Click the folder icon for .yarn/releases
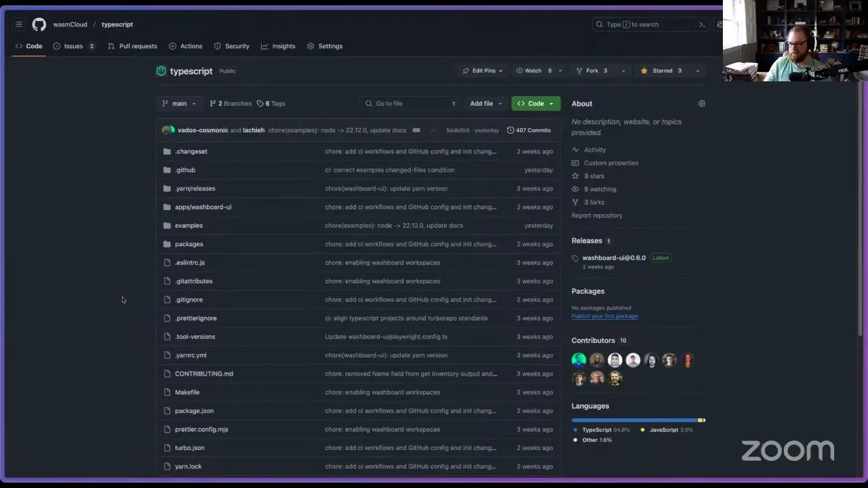 click(167, 188)
